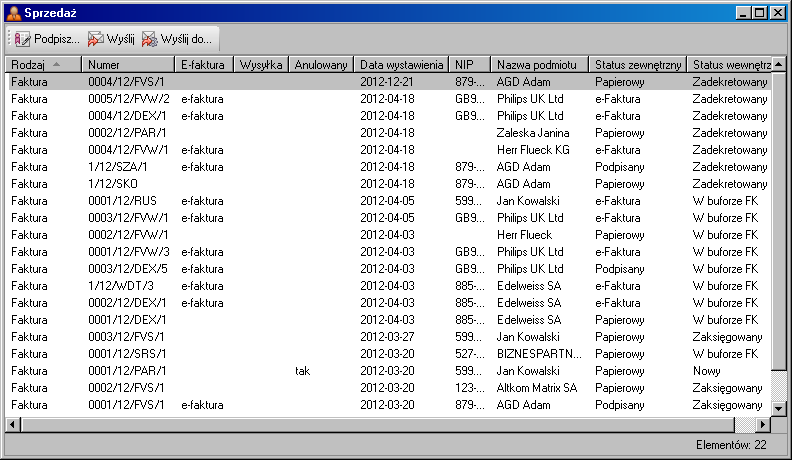Click the Sprzedaż window title bar icon

[13, 13]
